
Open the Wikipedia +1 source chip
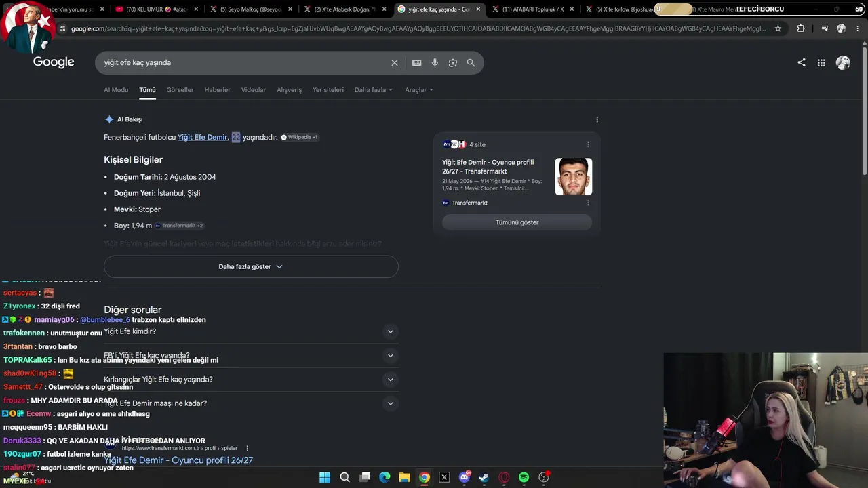pyautogui.click(x=299, y=137)
